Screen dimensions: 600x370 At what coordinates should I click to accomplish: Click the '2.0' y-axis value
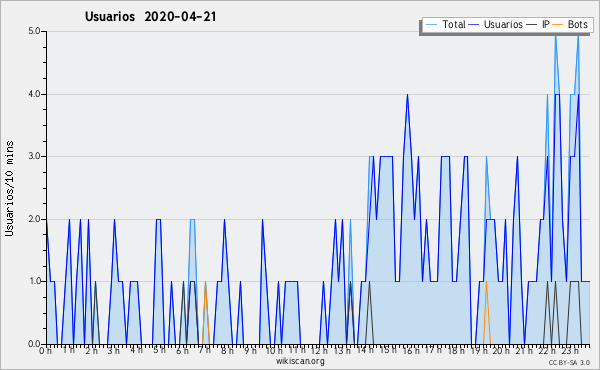pyautogui.click(x=34, y=219)
